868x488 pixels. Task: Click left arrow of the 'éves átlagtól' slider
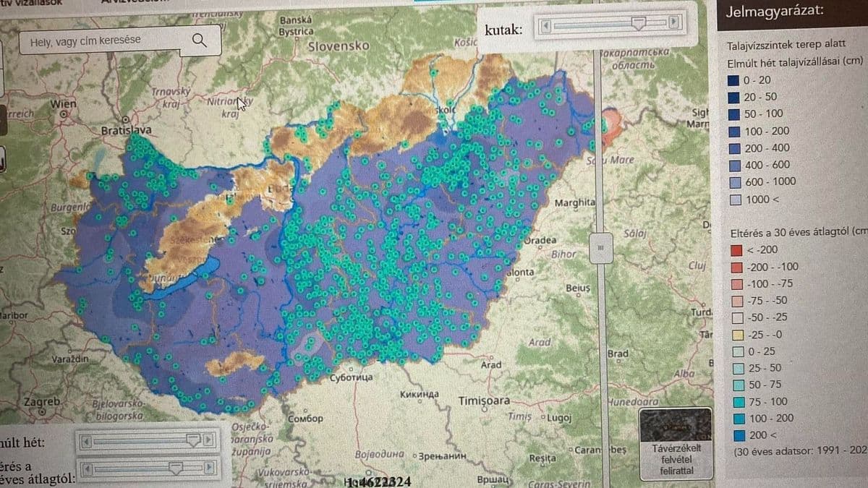click(x=86, y=470)
